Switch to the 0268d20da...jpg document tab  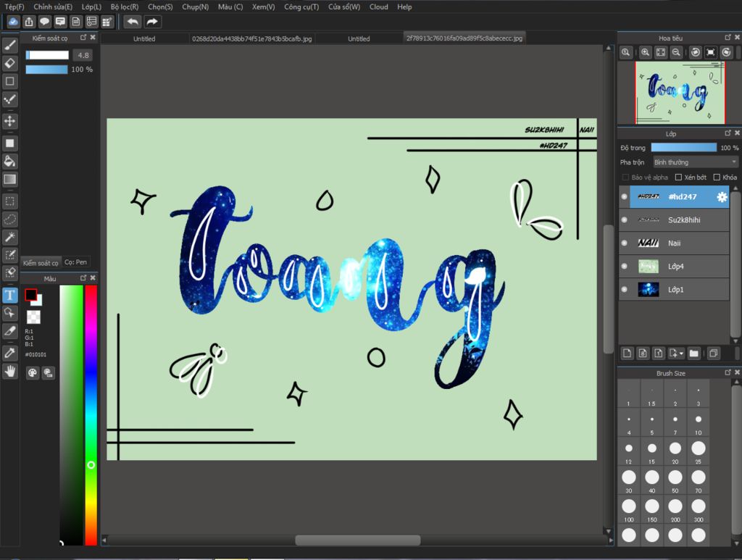[x=251, y=39]
